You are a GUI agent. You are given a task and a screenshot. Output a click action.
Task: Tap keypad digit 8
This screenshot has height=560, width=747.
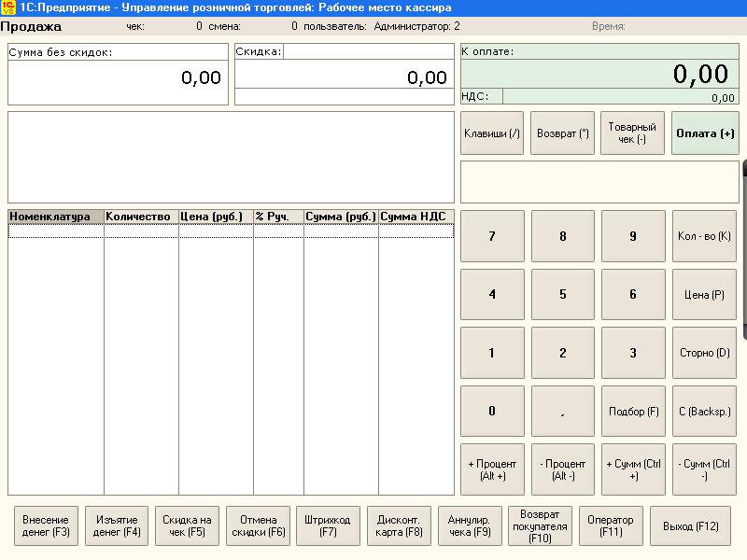pos(563,236)
